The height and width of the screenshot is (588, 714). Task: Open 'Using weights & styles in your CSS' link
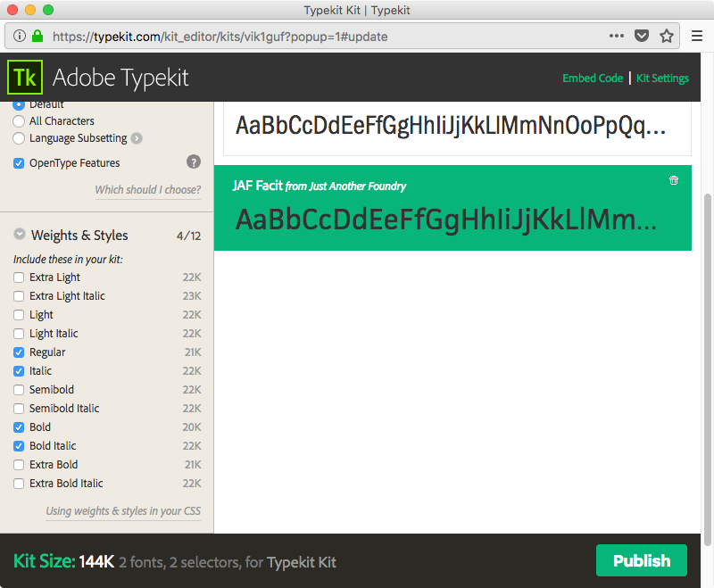[123, 511]
